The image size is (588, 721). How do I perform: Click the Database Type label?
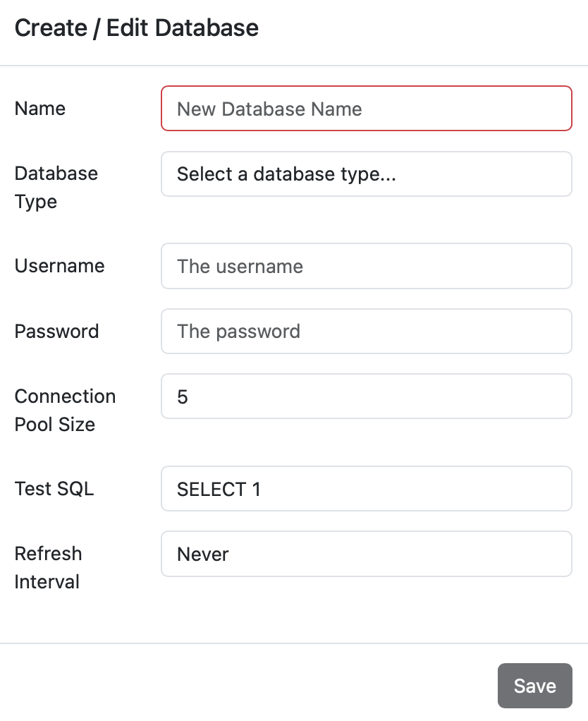tap(56, 187)
